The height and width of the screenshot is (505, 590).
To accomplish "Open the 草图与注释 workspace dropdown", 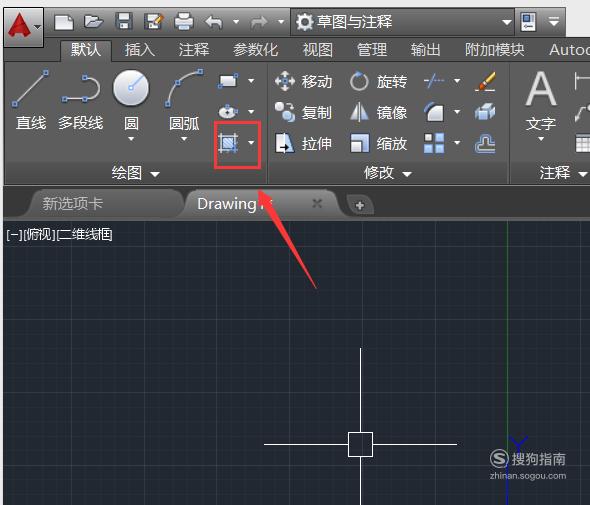I will [x=403, y=22].
